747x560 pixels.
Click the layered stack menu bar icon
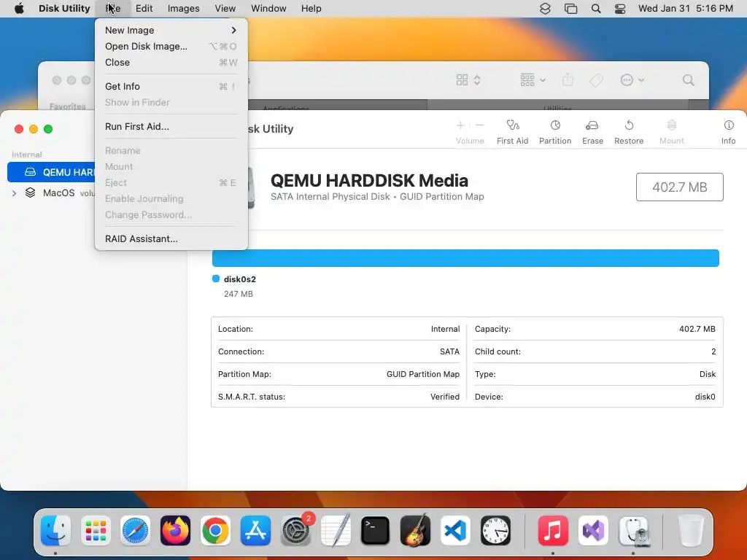[x=545, y=9]
